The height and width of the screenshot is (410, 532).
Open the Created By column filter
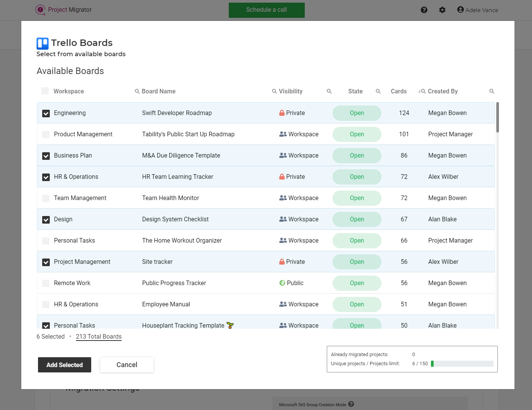point(492,91)
